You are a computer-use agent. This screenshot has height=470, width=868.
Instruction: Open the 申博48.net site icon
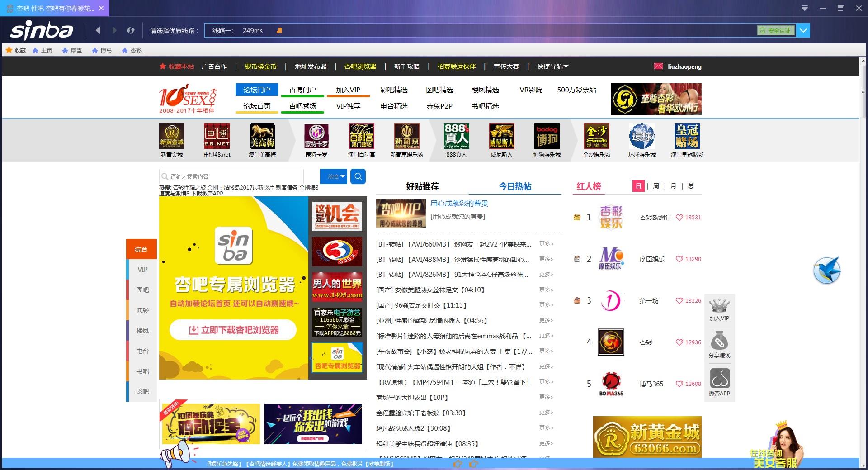(x=217, y=136)
